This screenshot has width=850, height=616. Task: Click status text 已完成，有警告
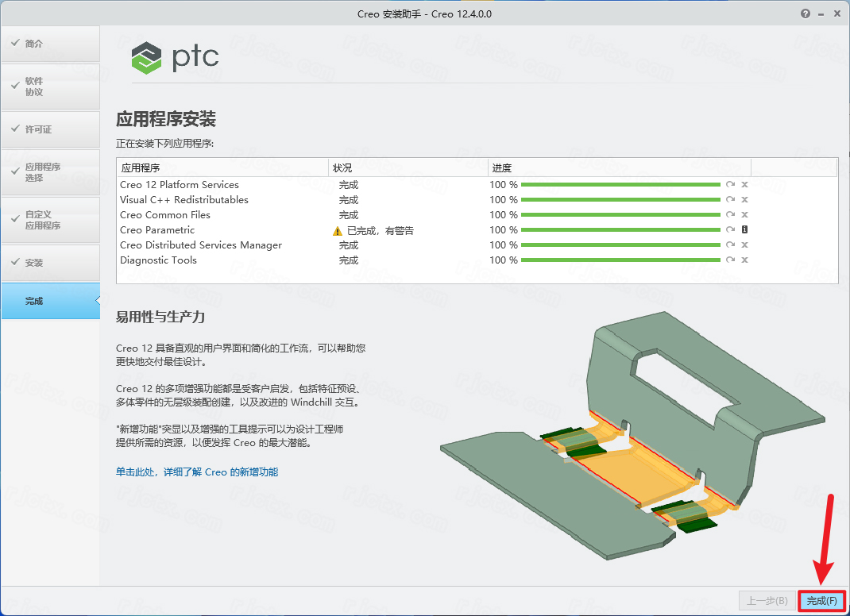coord(380,231)
